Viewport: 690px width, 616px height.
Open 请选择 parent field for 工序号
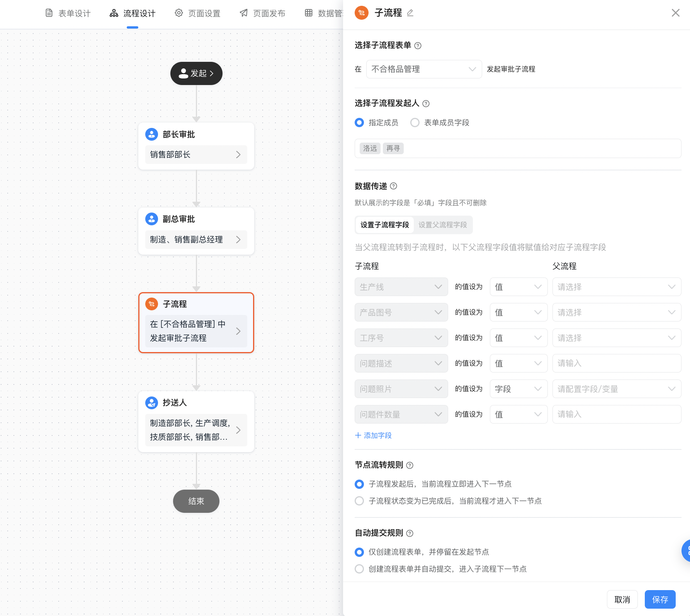tap(617, 338)
